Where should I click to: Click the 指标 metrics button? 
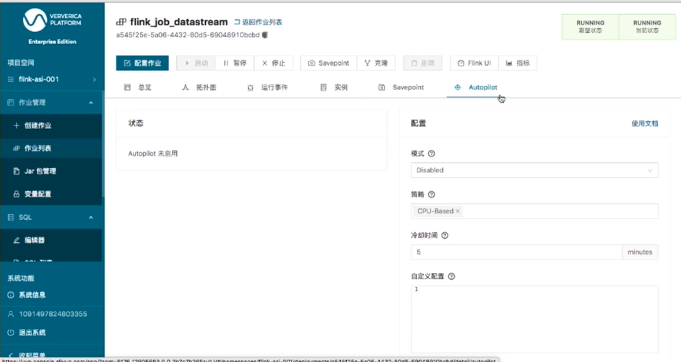tap(518, 63)
